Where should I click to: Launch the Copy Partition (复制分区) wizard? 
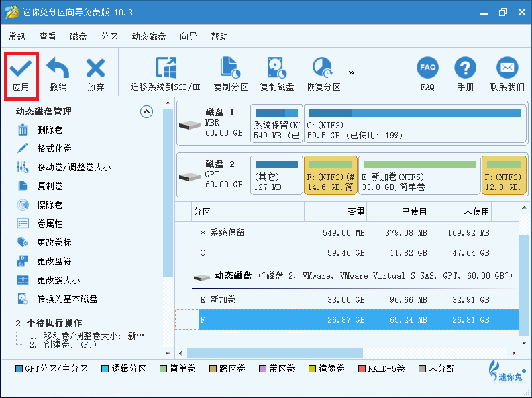click(231, 74)
